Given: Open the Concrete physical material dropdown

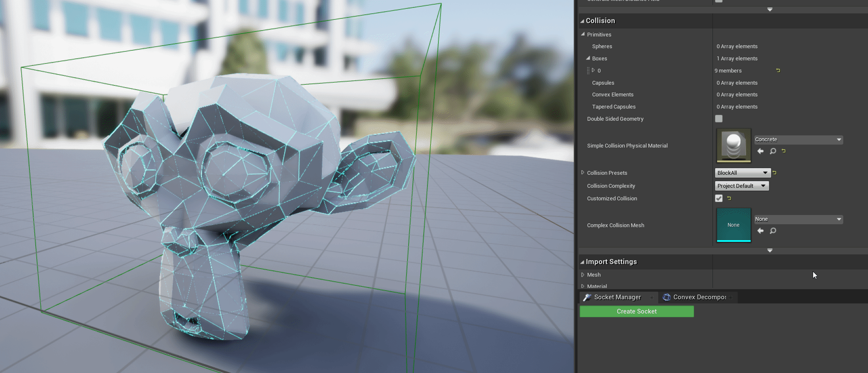Looking at the screenshot, I should 798,140.
